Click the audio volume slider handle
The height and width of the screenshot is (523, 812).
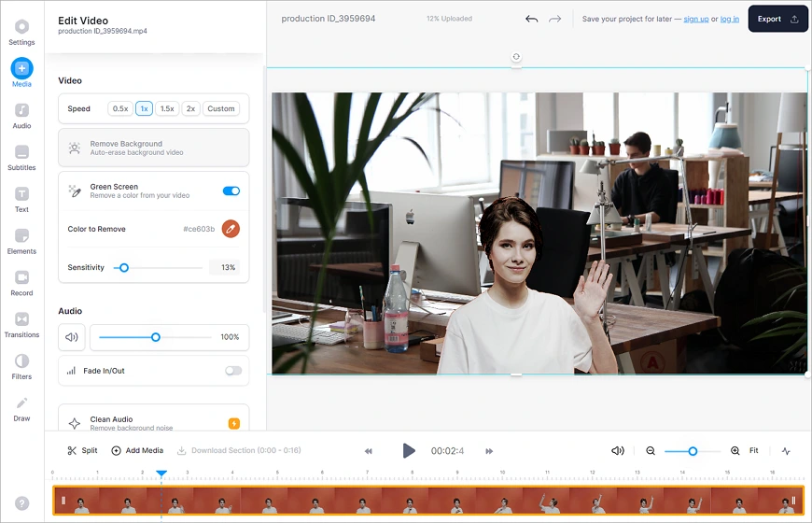(155, 337)
